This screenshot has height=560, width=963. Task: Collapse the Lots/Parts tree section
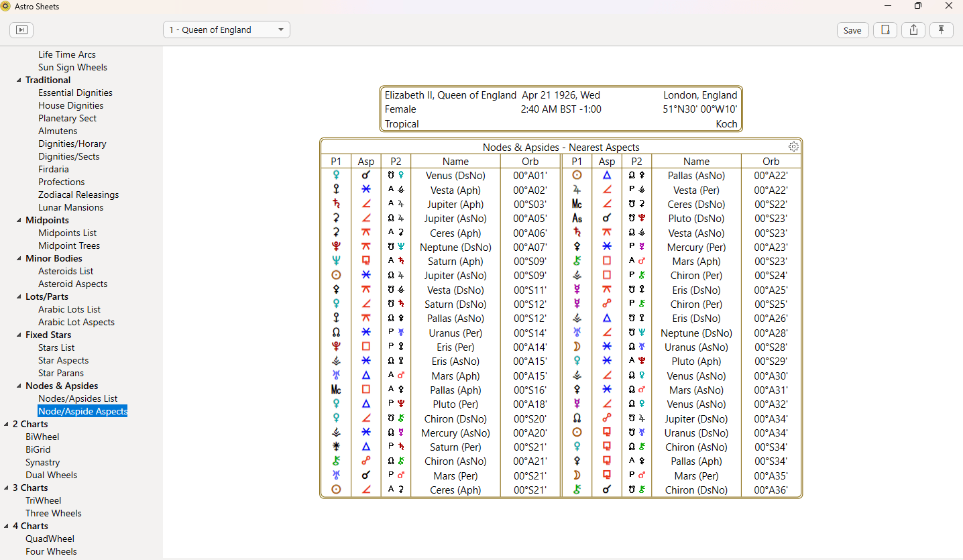pyautogui.click(x=19, y=297)
